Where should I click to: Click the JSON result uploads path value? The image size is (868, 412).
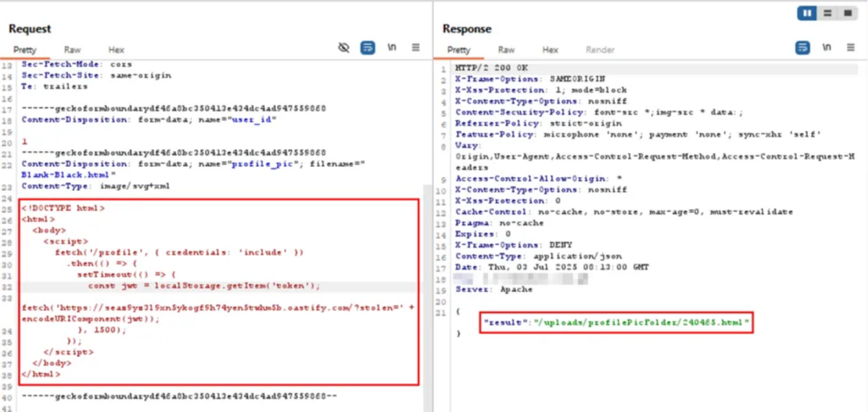(x=642, y=322)
